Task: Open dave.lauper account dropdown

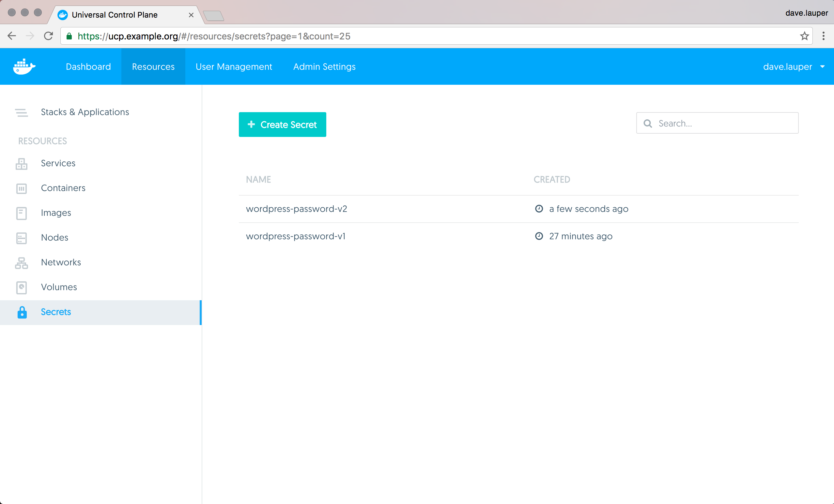Action: [x=794, y=67]
